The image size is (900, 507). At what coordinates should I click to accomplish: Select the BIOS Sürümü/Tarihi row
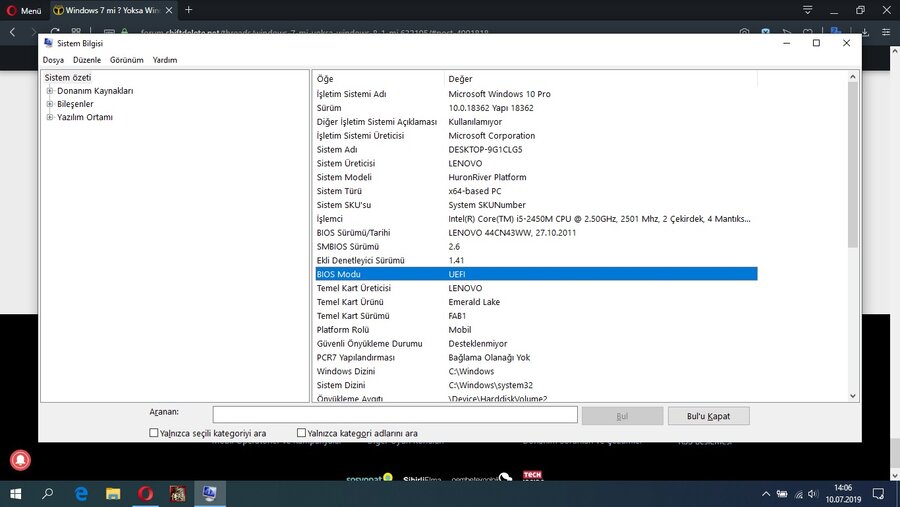coord(536,233)
